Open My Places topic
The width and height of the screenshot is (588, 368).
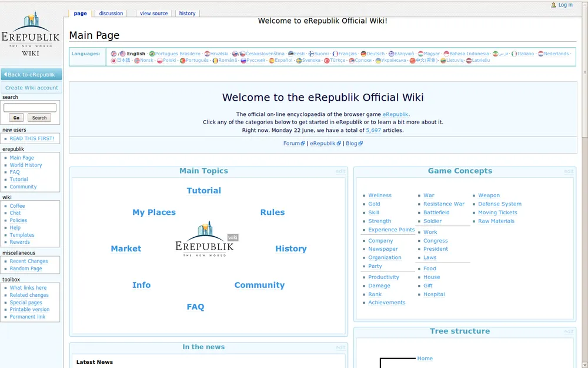[154, 212]
